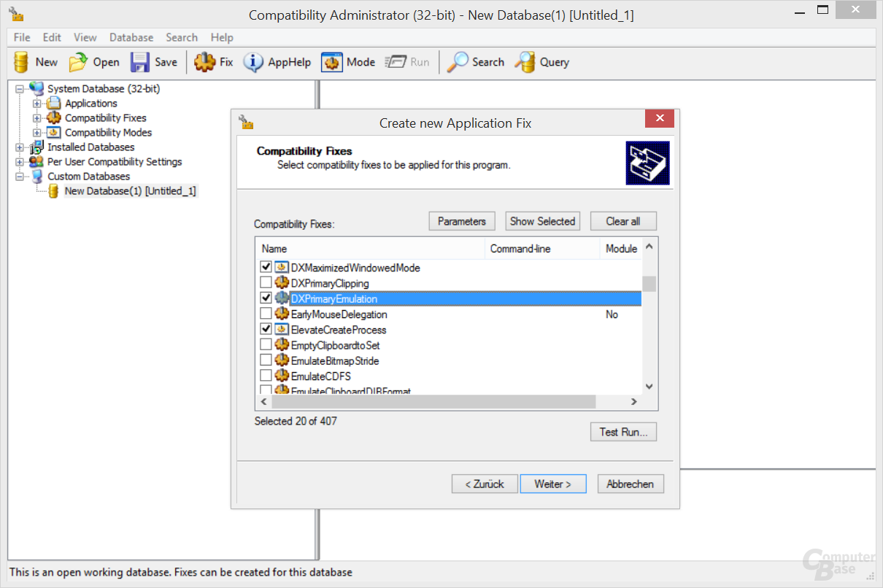Expand the Installed Databases node
This screenshot has height=588, width=883.
tap(20, 147)
